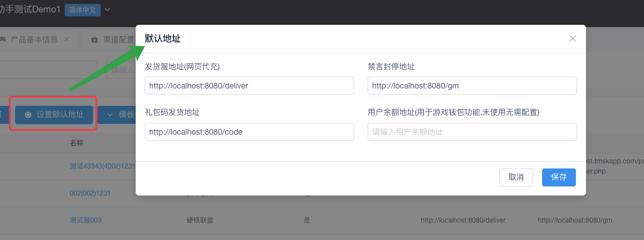This screenshot has height=240, width=644.
Task: Open the 简体中文 language selector
Action: click(x=83, y=10)
